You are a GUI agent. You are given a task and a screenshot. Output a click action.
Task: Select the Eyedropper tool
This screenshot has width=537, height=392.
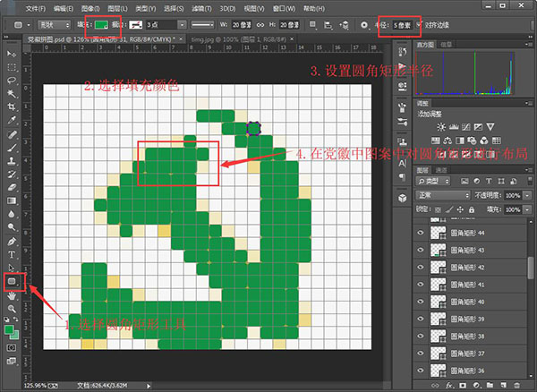coord(12,120)
